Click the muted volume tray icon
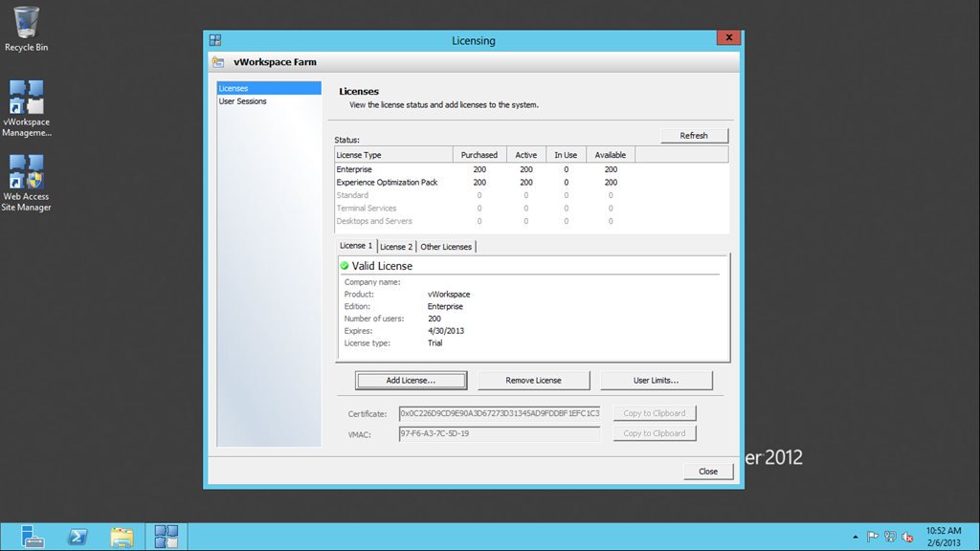 click(907, 537)
